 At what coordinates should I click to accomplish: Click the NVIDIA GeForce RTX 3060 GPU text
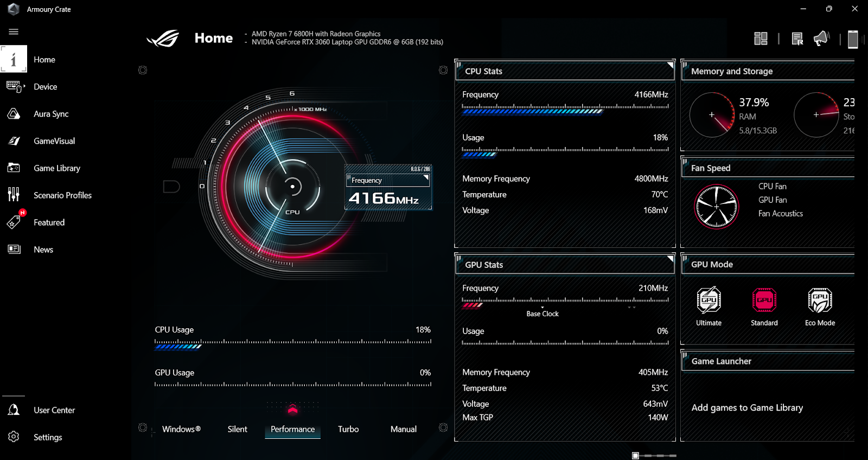347,42
